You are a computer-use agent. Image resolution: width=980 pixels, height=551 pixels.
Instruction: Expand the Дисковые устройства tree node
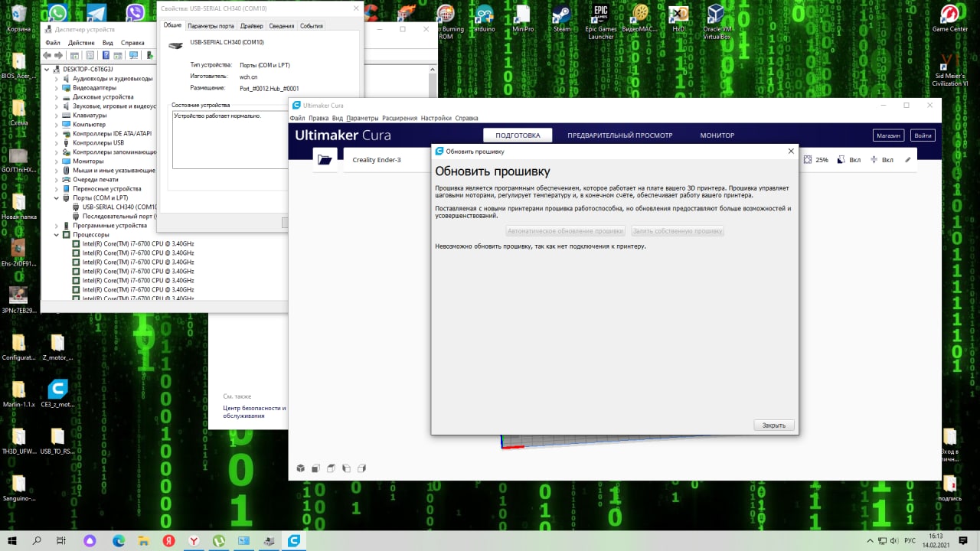tap(57, 96)
